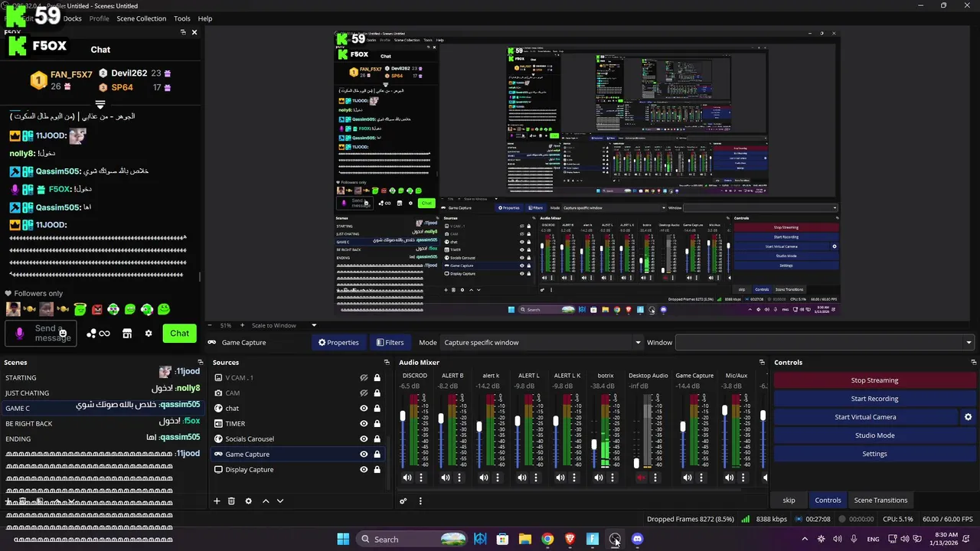Undock the Scenes panel
This screenshot has width=980, height=551.
[x=201, y=362]
